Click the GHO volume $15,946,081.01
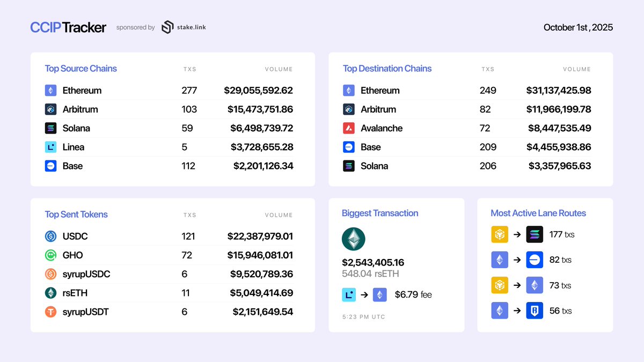The width and height of the screenshot is (644, 362). [260, 255]
